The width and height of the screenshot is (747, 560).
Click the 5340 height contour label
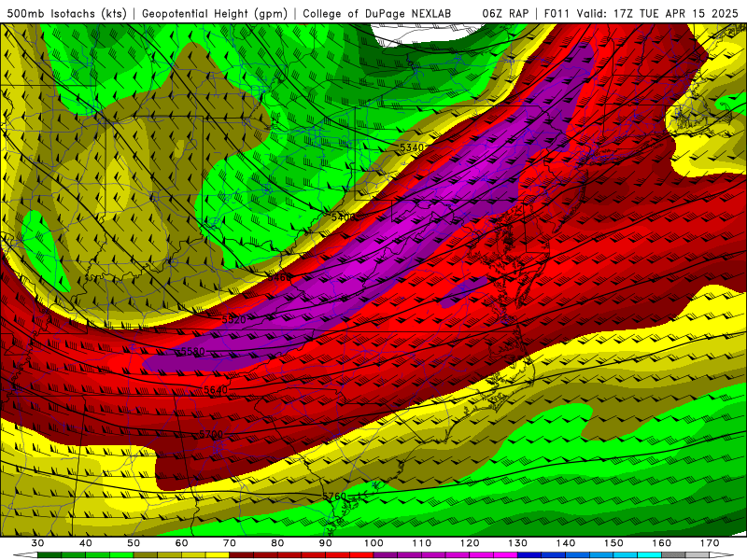[412, 147]
